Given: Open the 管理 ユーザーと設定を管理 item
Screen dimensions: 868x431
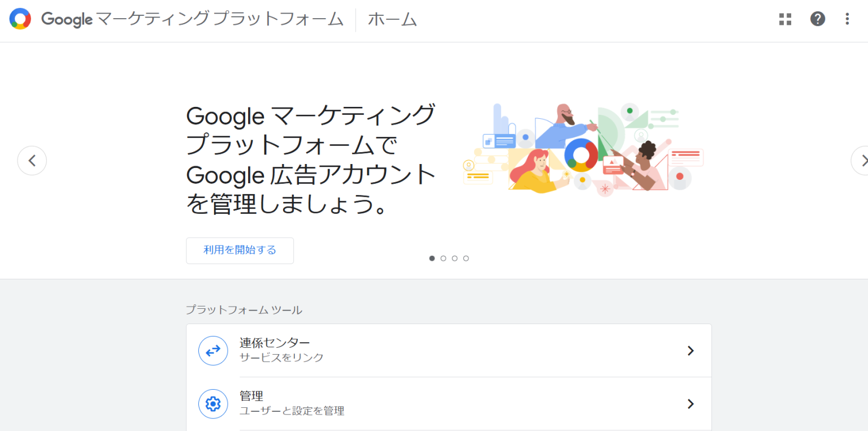Looking at the screenshot, I should (x=449, y=404).
